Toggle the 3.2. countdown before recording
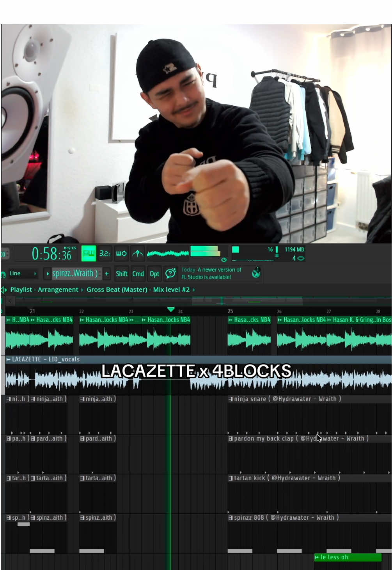 coord(105,254)
